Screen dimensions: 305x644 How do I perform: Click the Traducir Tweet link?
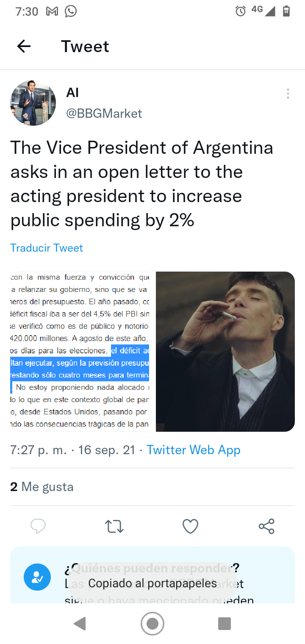tap(47, 248)
